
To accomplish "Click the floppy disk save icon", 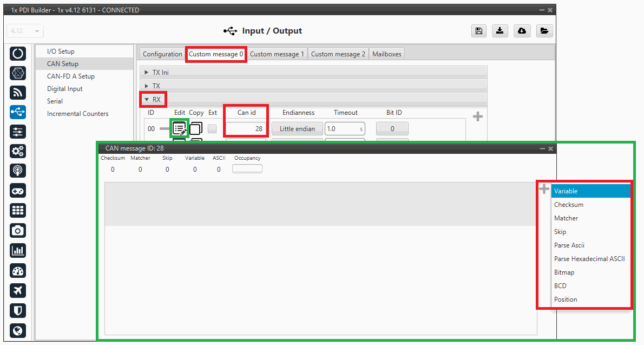I will [479, 31].
